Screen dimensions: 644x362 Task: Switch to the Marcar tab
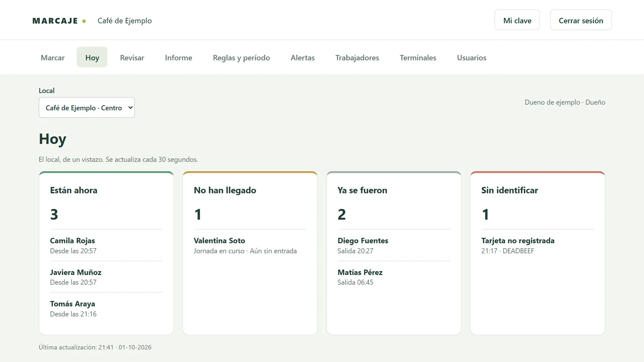pos(53,58)
